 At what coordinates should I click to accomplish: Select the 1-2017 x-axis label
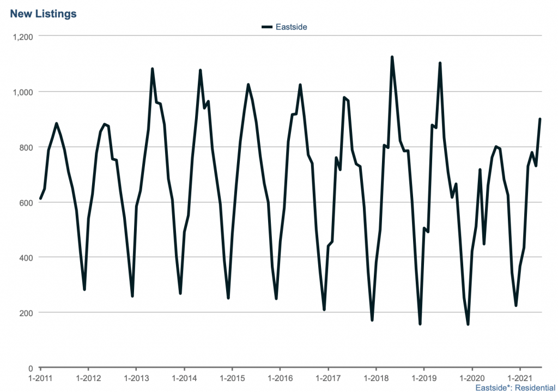click(327, 378)
